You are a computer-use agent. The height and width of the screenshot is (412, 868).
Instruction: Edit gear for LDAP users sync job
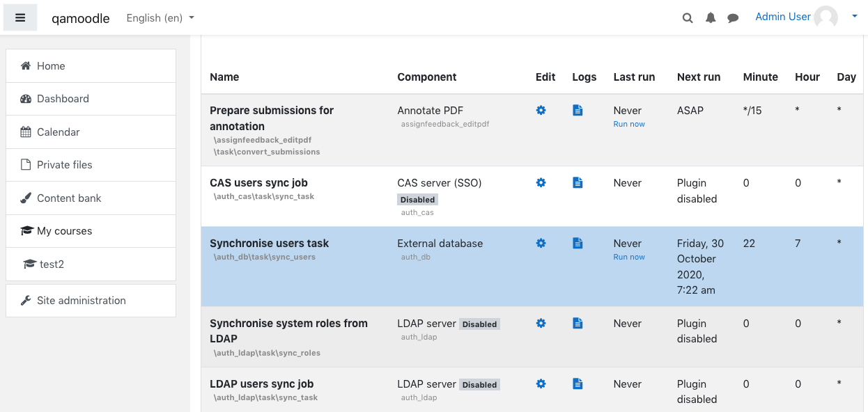coord(541,383)
